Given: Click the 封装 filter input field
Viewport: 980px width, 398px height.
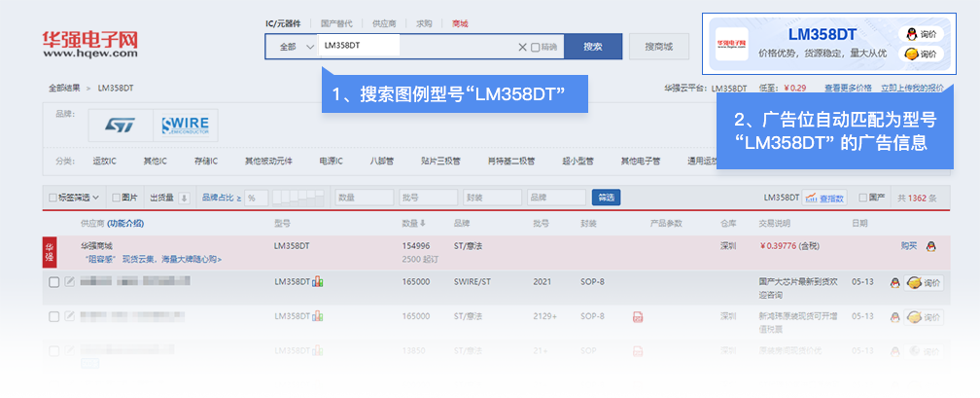Looking at the screenshot, I should (492, 198).
